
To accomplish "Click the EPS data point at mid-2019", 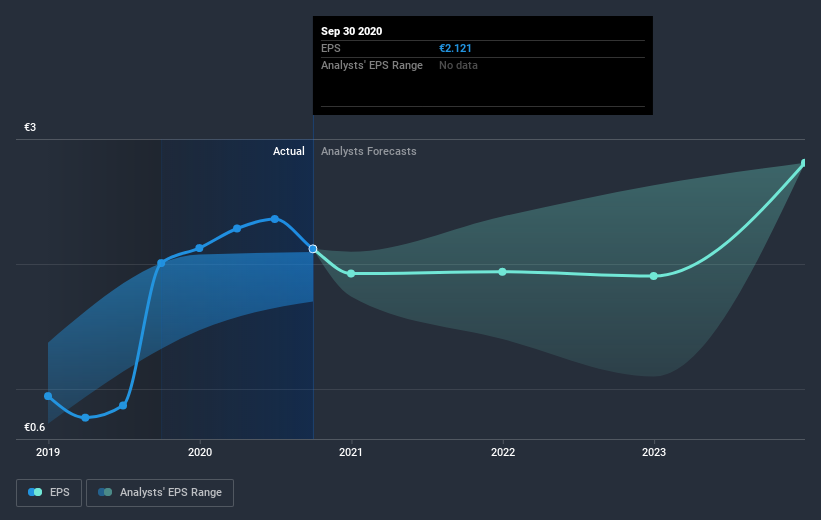I will click(x=123, y=405).
